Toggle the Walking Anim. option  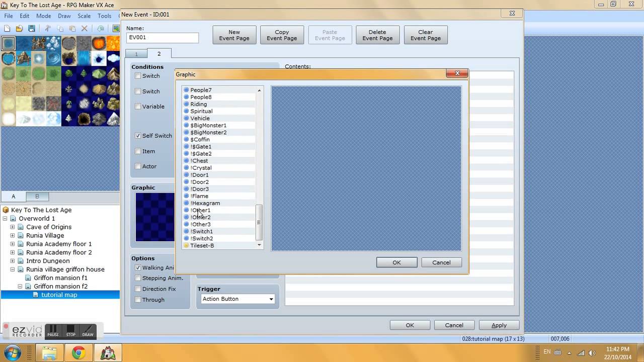138,268
